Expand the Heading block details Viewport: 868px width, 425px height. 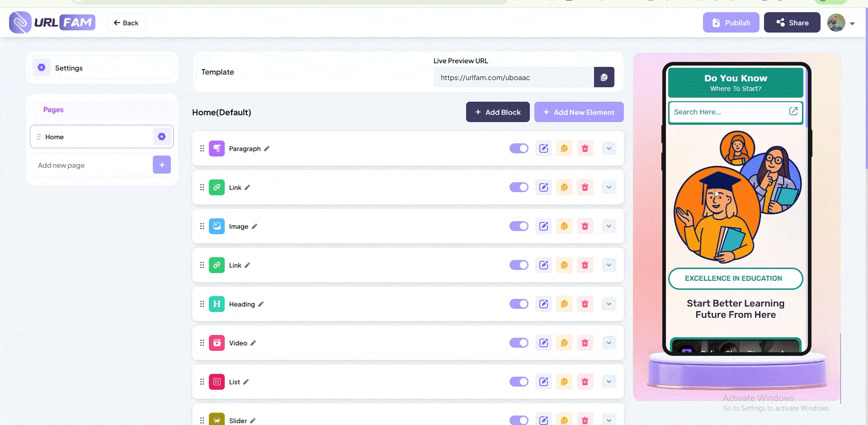609,304
